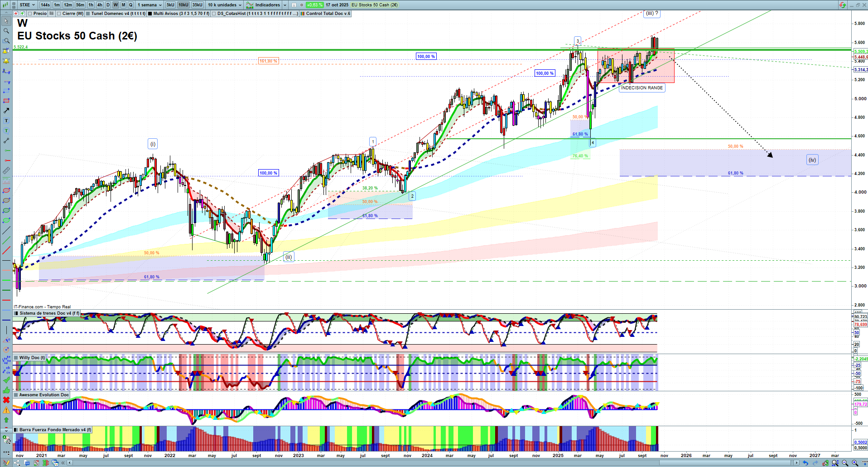Click the 5kU units button
The image size is (868, 467).
pyautogui.click(x=170, y=5)
